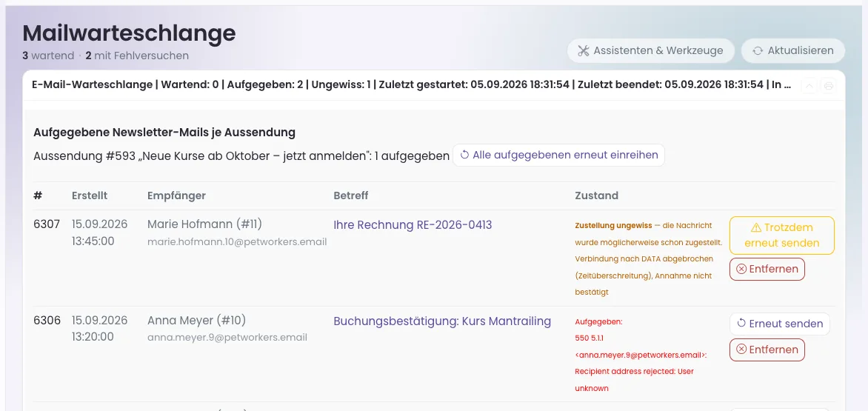The height and width of the screenshot is (411, 868).
Task: Click recipient name Marie Hofmann (#11)
Action: coord(205,224)
